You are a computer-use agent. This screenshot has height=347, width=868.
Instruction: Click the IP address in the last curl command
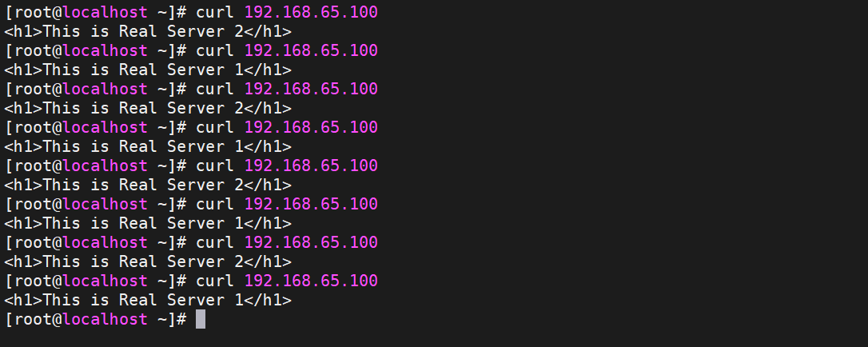tap(311, 281)
